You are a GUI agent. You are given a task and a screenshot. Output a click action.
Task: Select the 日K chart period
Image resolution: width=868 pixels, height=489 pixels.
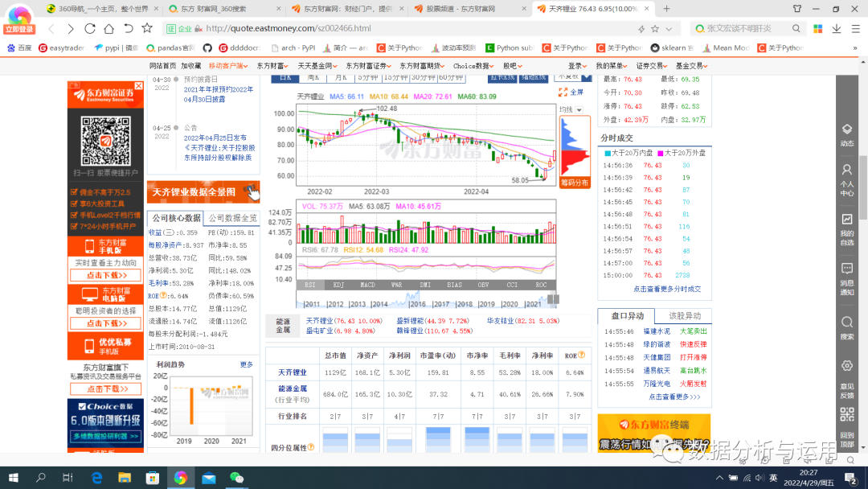[285, 77]
